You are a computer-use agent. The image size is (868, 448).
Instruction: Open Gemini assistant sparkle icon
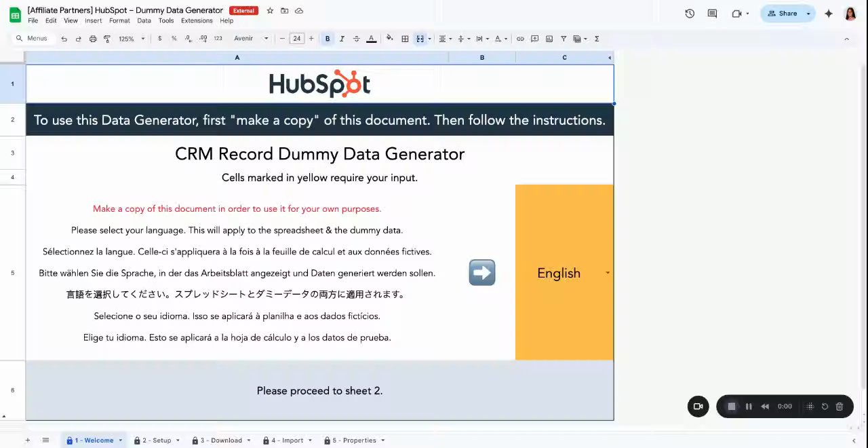pyautogui.click(x=829, y=14)
